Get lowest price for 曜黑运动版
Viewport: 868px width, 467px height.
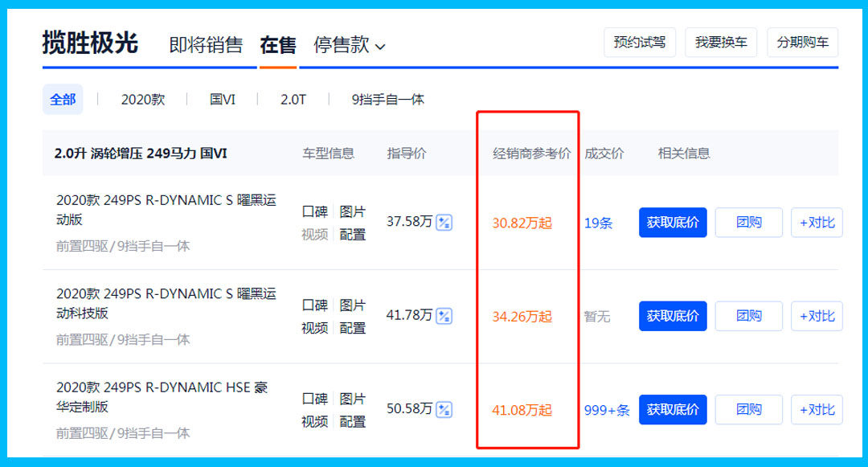[673, 223]
